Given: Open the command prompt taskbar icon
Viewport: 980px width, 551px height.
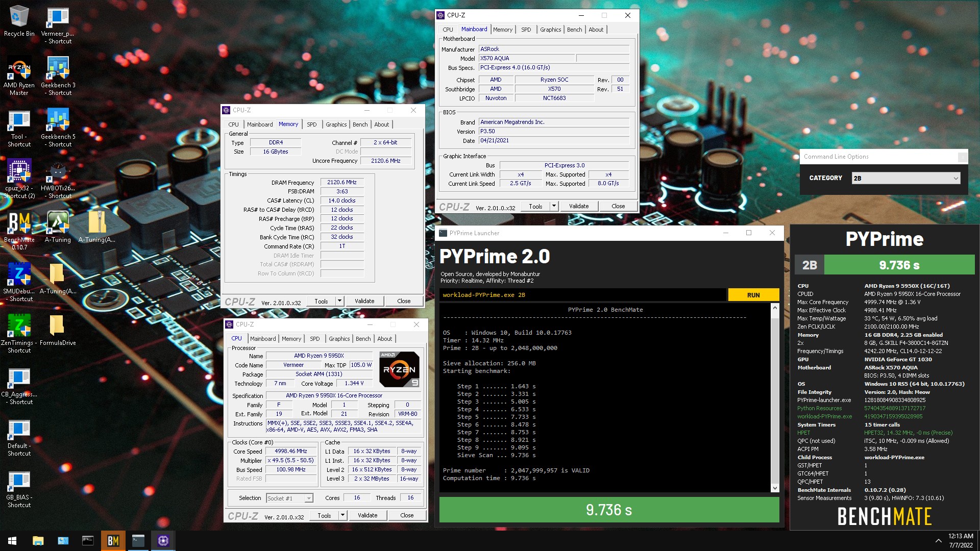Looking at the screenshot, I should click(88, 541).
